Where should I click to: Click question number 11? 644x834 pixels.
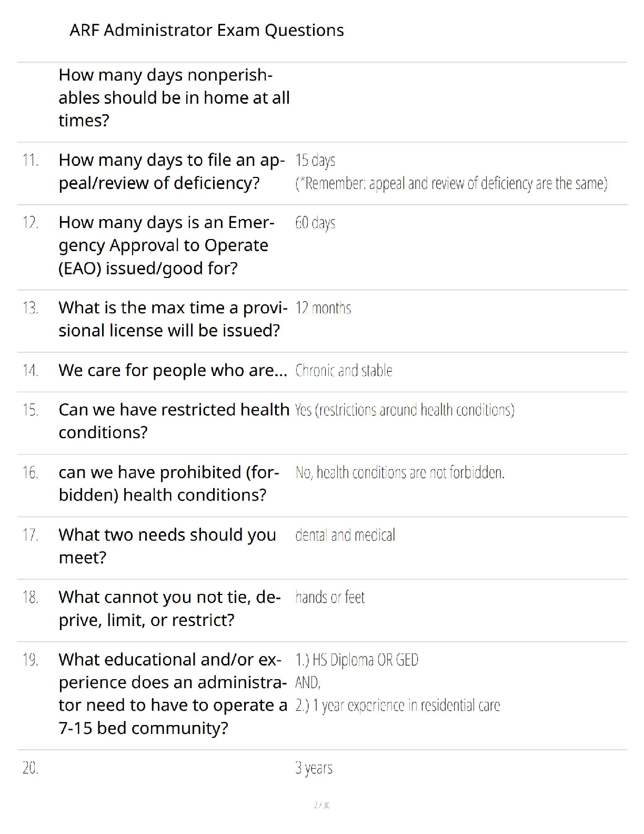coord(31,160)
